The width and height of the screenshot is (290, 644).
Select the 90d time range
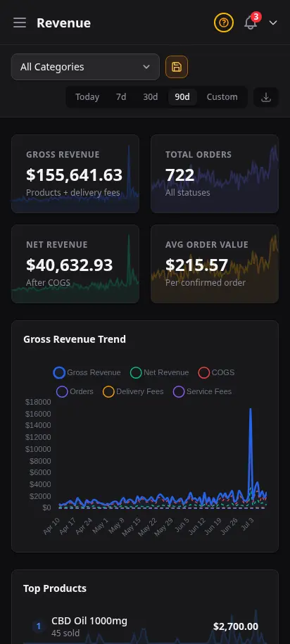[x=182, y=97]
